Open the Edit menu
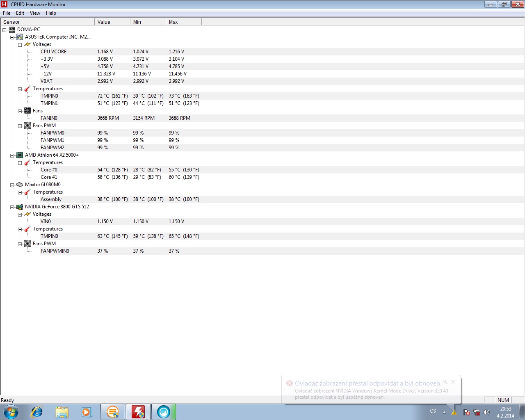Viewport: 525px width, 420px height. point(20,13)
